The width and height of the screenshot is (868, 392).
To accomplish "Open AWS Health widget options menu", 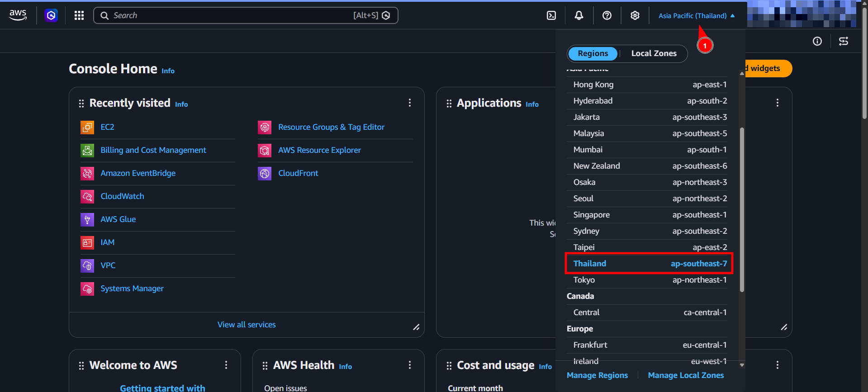I will point(410,365).
